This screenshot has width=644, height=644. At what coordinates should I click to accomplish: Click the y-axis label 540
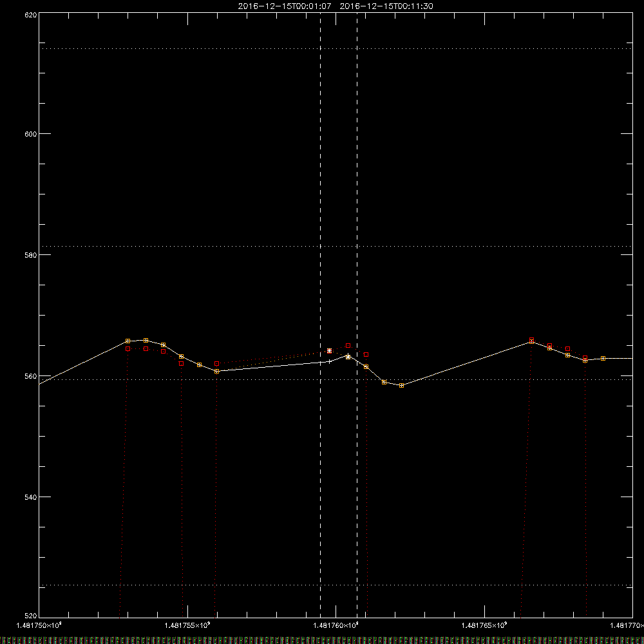click(x=31, y=497)
